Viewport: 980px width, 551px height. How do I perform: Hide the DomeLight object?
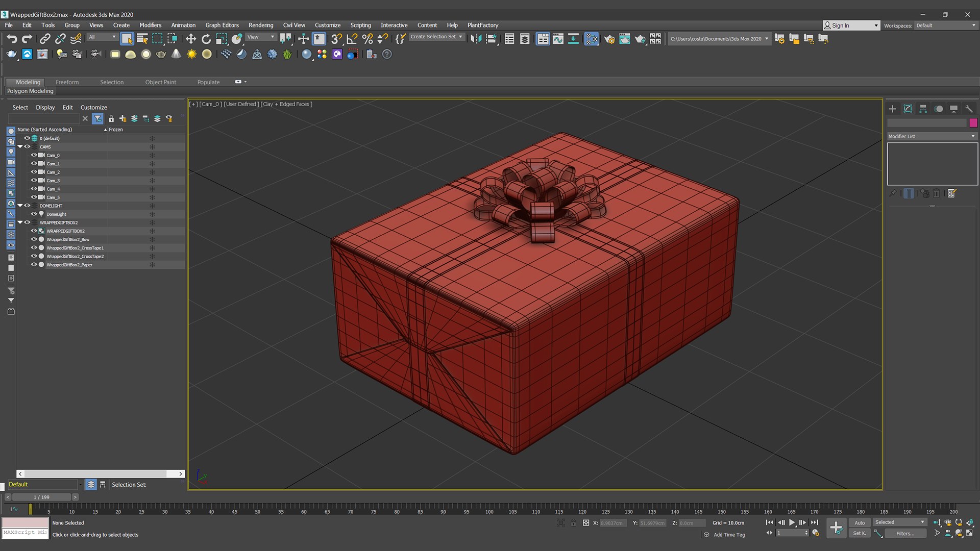(34, 214)
